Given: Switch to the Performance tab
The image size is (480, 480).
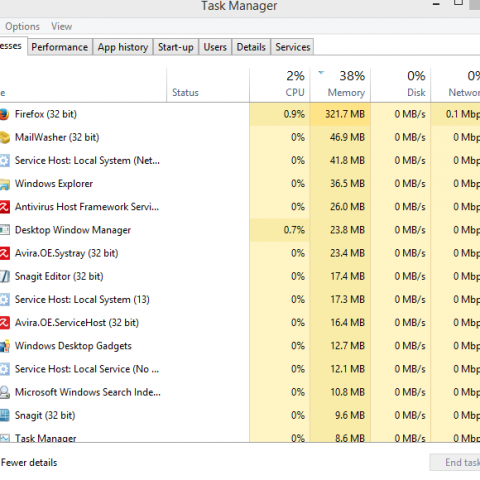Looking at the screenshot, I should coord(60,47).
